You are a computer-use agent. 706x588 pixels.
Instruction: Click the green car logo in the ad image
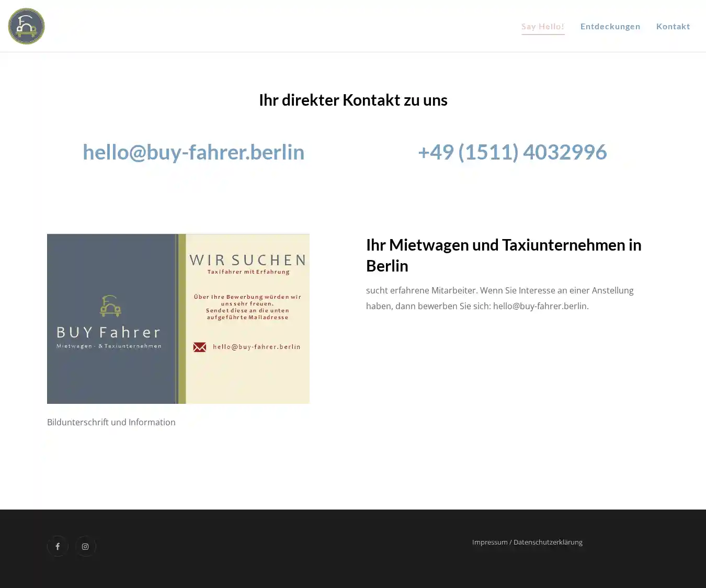point(110,306)
